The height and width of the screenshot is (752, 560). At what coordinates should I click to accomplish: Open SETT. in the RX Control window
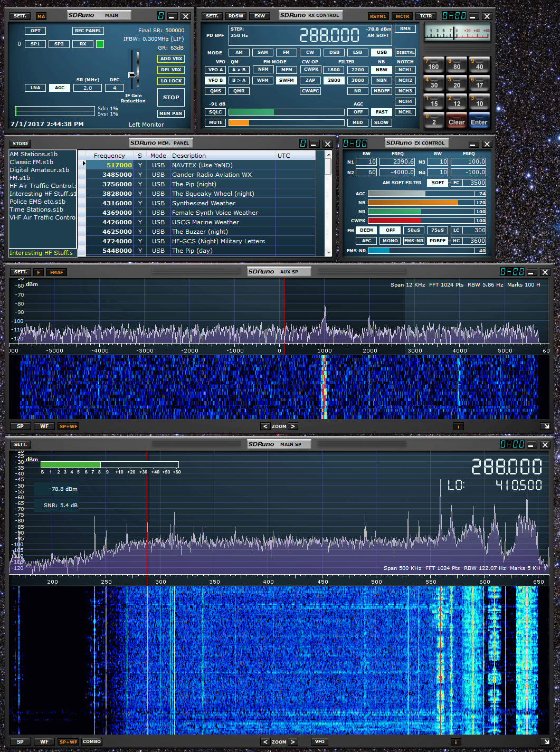[212, 16]
